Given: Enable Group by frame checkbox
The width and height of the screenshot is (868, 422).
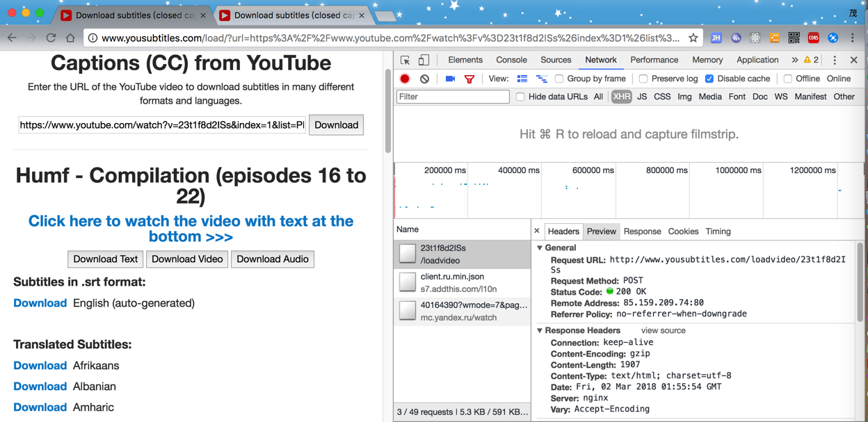Looking at the screenshot, I should click(559, 79).
